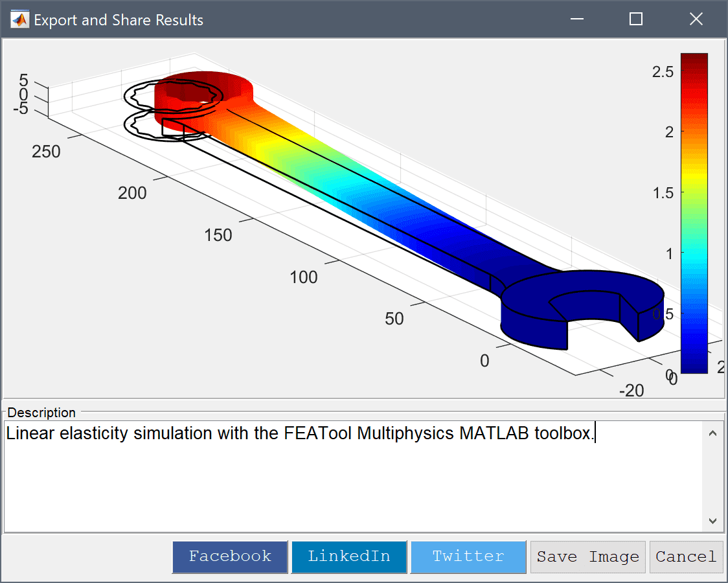The image size is (728, 583).
Task: Click the colorbar tick label "1.5"
Action: coord(663,193)
